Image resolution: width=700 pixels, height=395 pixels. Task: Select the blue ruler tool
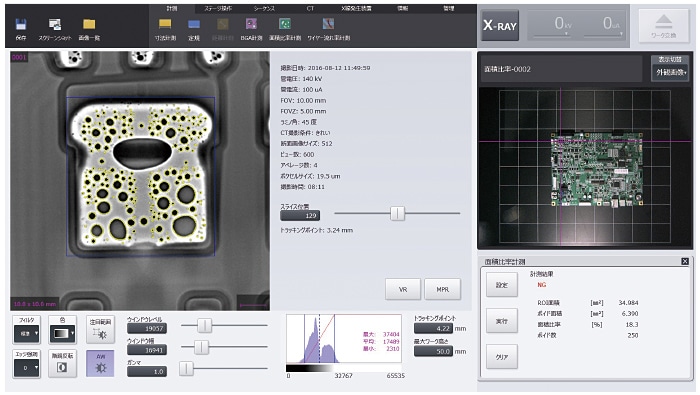pos(194,24)
